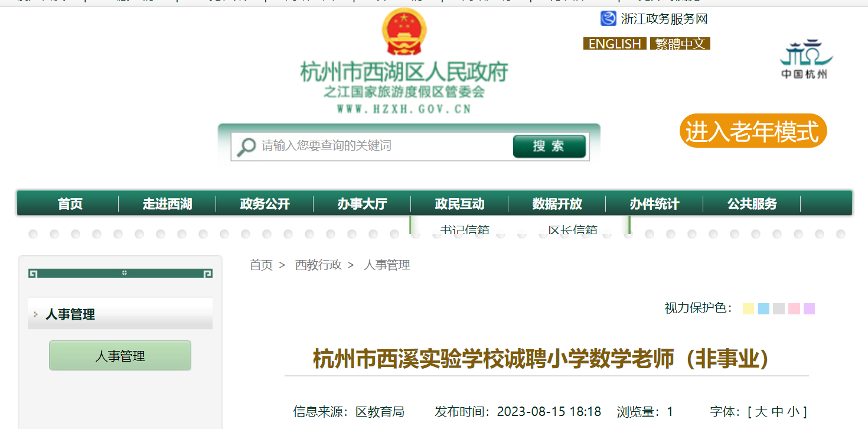Viewport: 868px width, 429px height.
Task: Open the 办件统计 menu item
Action: click(655, 204)
